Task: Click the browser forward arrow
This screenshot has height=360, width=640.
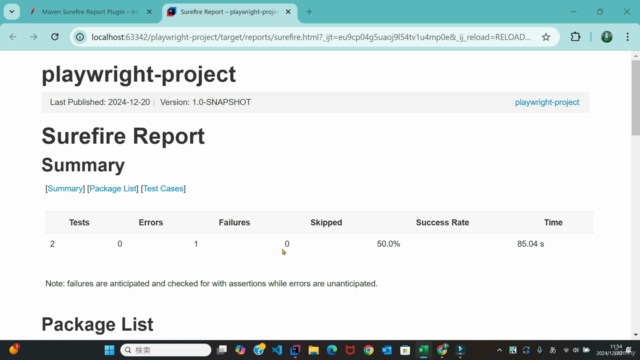Action: pyautogui.click(x=33, y=37)
